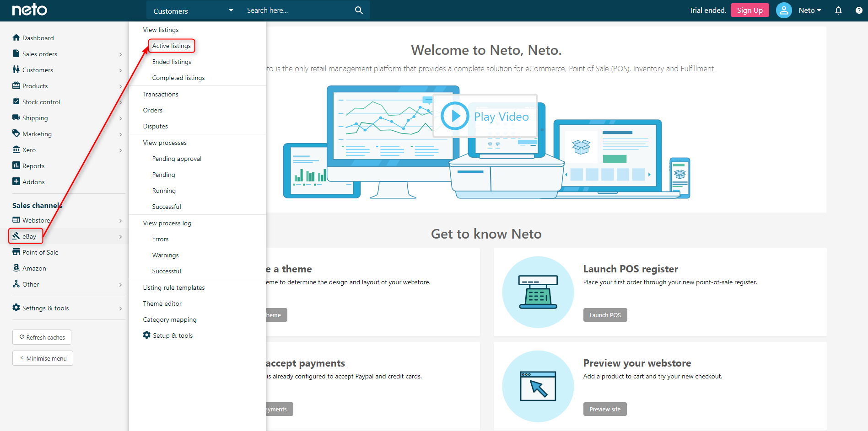Click the Addons plus icon
Screen dimensions: 868x431
tap(16, 181)
